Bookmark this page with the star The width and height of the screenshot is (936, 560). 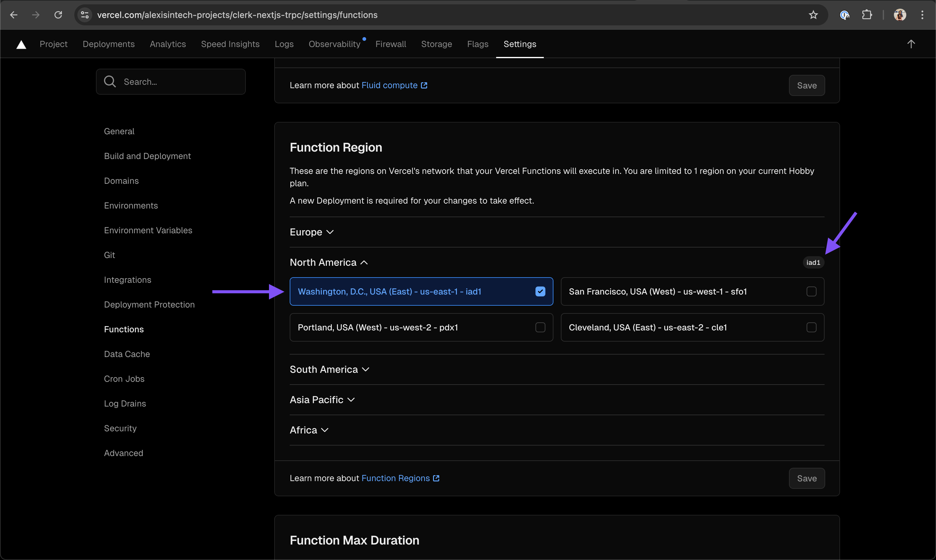click(x=813, y=15)
